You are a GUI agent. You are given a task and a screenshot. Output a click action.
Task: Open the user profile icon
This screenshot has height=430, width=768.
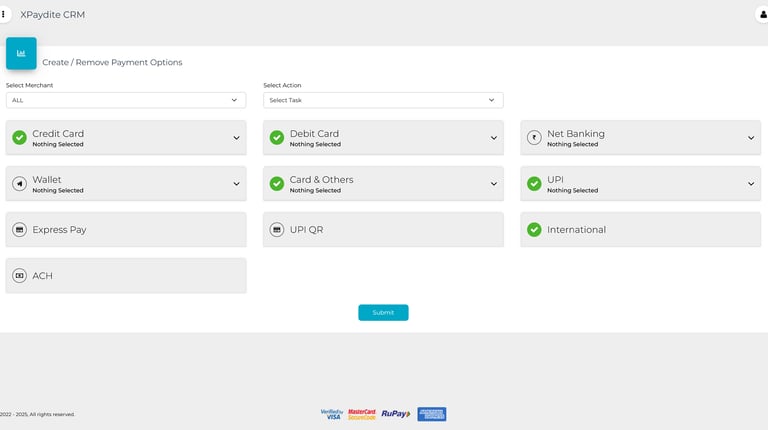(x=763, y=15)
